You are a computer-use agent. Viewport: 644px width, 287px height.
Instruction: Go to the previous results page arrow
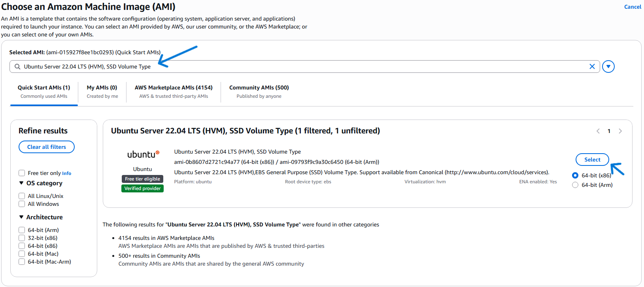pos(598,131)
